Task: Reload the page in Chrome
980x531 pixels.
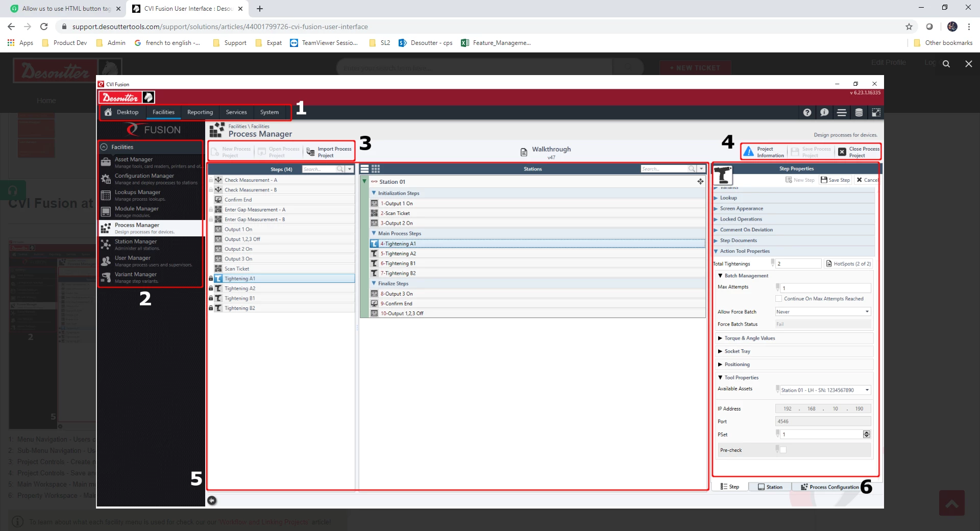Action: 44,27
